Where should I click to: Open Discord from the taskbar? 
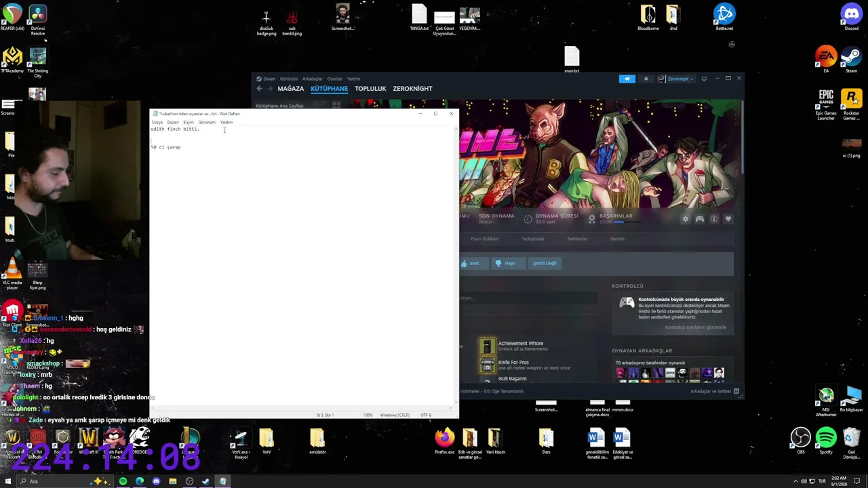(x=156, y=481)
